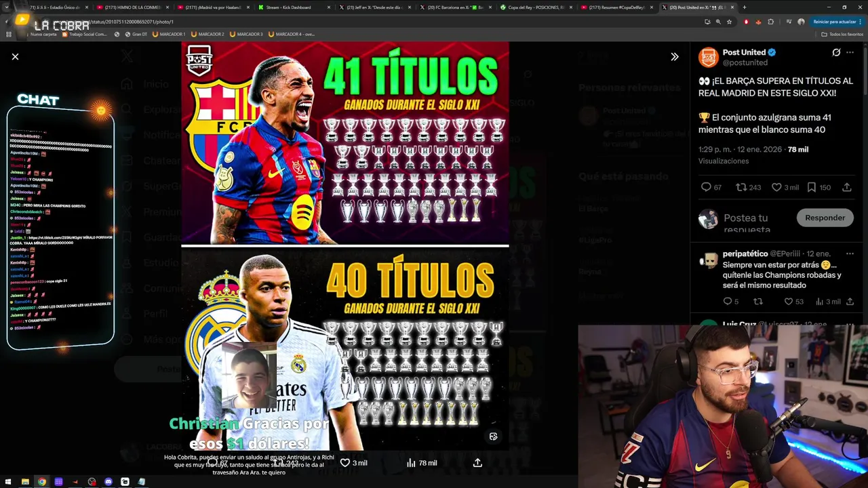Click the reply icon showing 67
This screenshot has height=488, width=868.
(x=706, y=187)
